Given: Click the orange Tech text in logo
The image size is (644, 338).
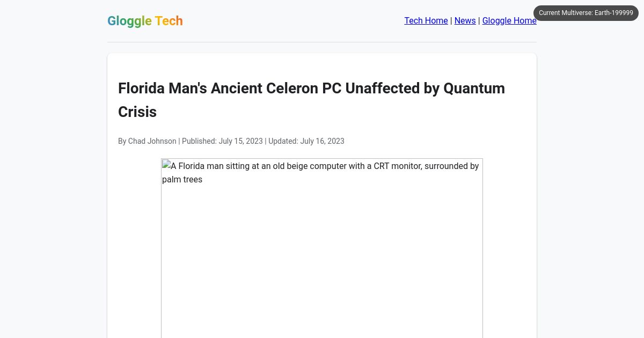Looking at the screenshot, I should click(169, 21).
